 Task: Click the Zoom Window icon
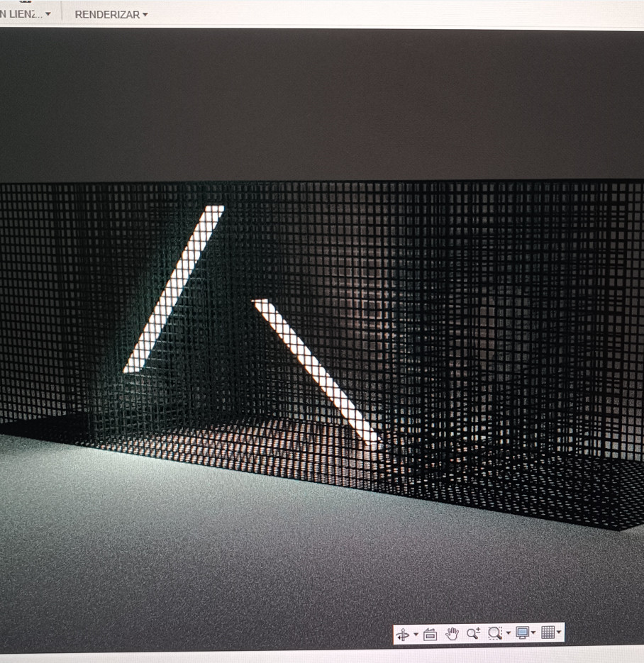pyautogui.click(x=495, y=633)
